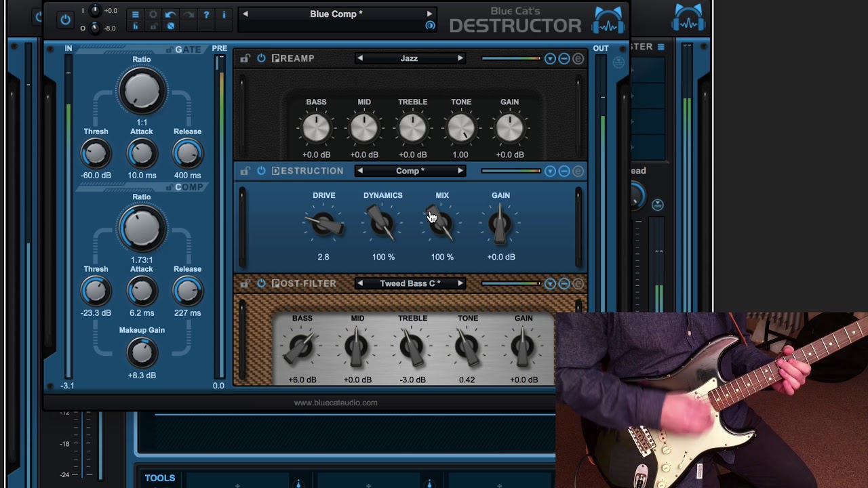The width and height of the screenshot is (868, 488).
Task: Open menu icon next to background window title
Action: (x=660, y=47)
